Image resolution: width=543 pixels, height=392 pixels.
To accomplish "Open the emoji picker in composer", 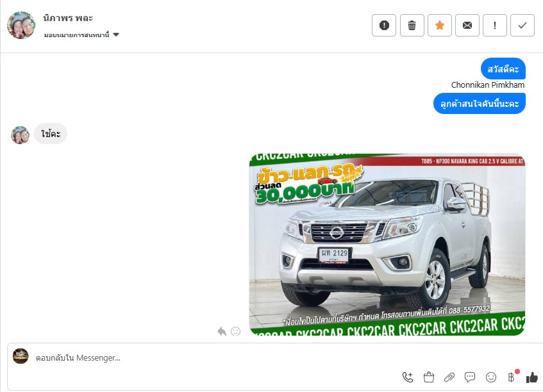I will (490, 377).
